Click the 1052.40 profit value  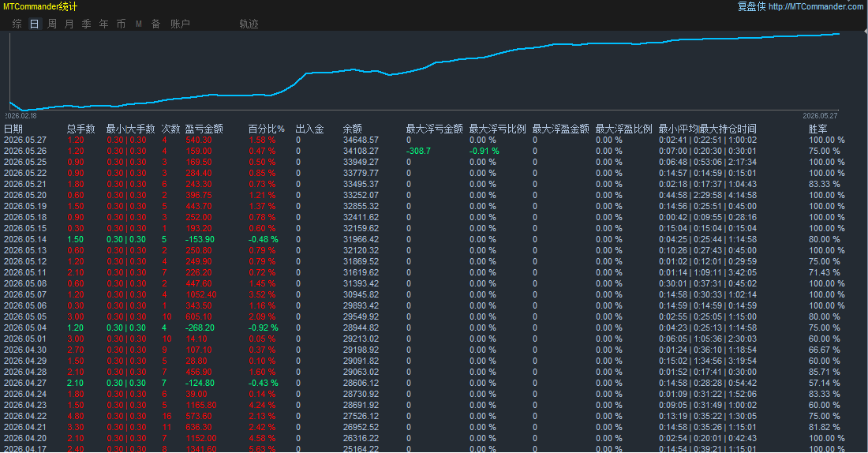(x=201, y=294)
